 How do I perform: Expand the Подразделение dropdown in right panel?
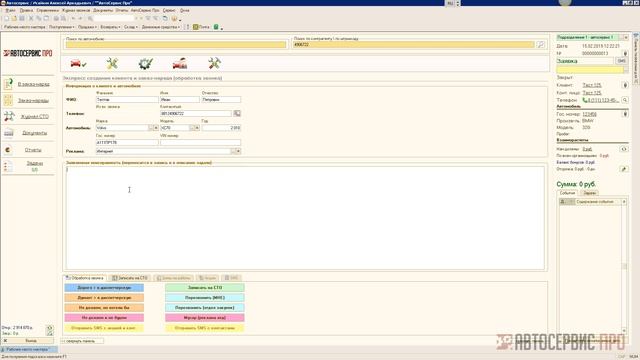click(626, 37)
